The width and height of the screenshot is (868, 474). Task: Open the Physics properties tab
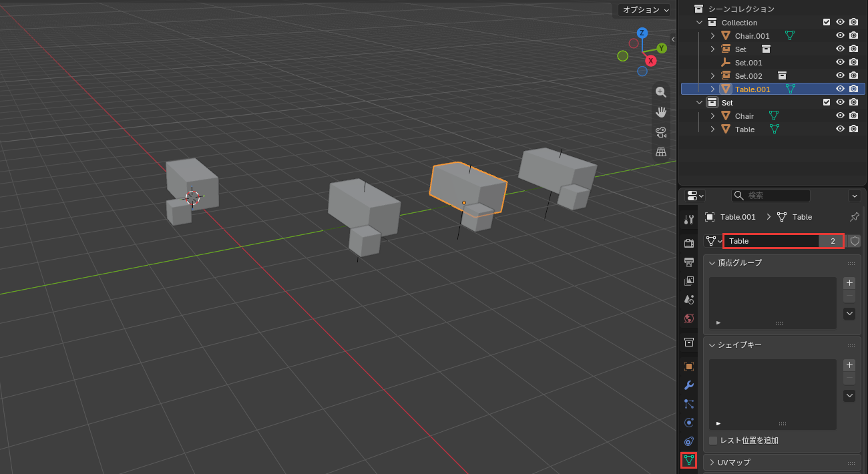click(x=689, y=423)
